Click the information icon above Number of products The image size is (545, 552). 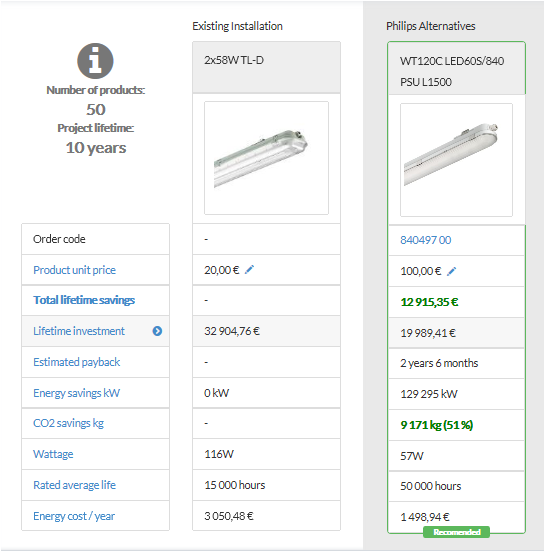click(x=95, y=61)
